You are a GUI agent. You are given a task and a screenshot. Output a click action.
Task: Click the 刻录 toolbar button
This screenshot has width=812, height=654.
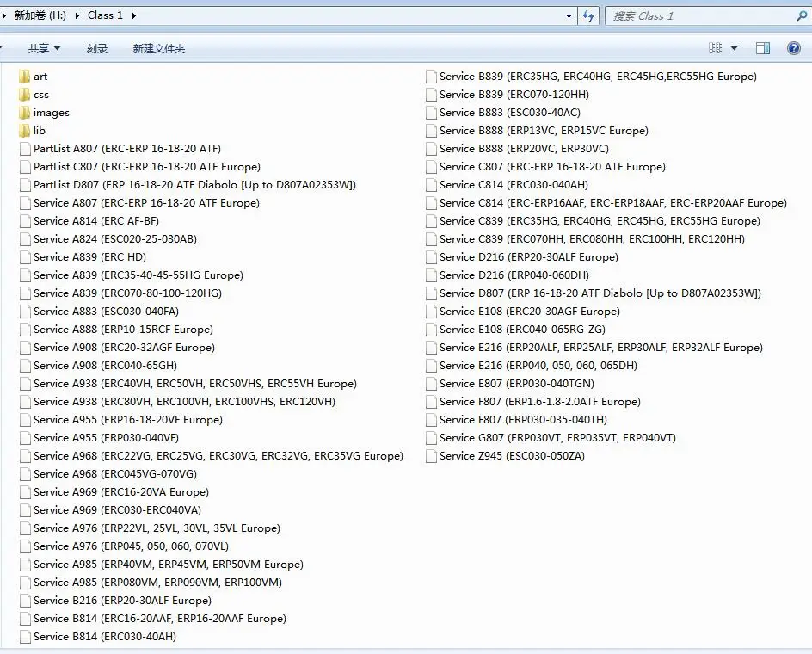click(97, 49)
